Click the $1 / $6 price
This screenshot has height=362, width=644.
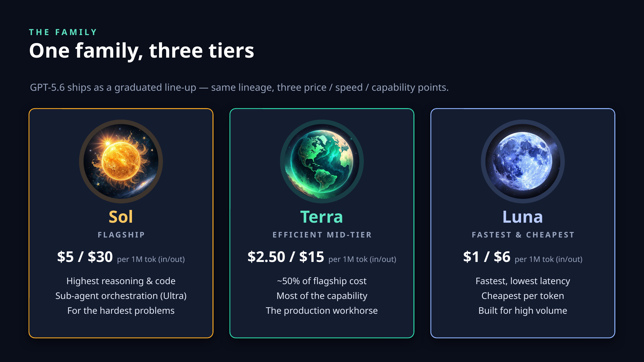click(487, 257)
